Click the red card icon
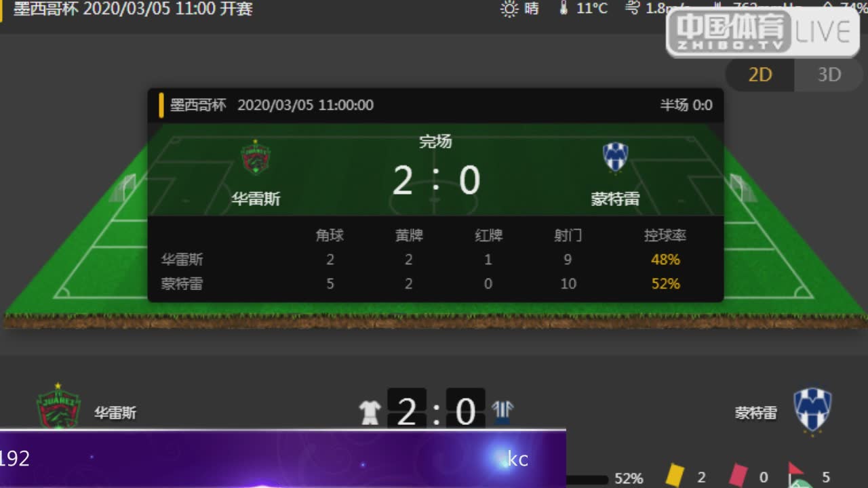 click(738, 475)
